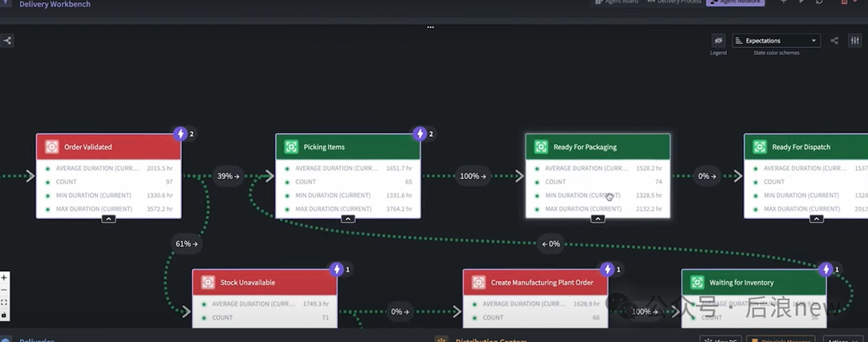Click the lightning badge on Picking Items
The image size is (868, 342).
(x=420, y=134)
